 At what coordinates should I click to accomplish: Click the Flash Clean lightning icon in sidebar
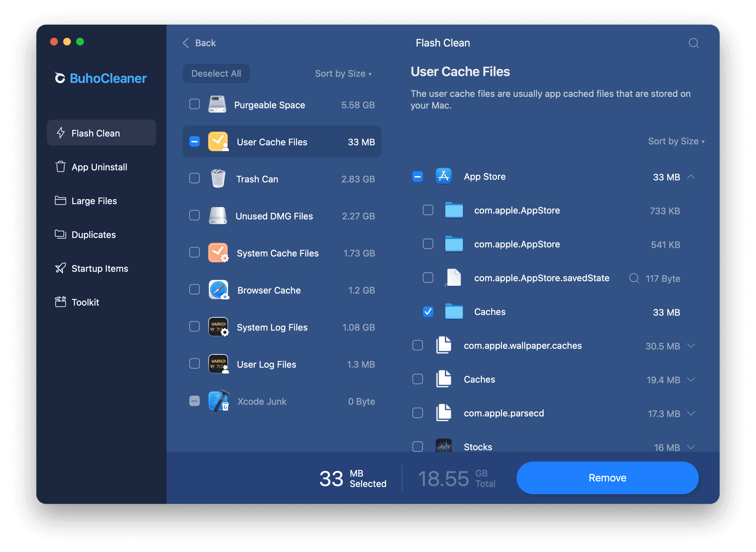coord(61,133)
